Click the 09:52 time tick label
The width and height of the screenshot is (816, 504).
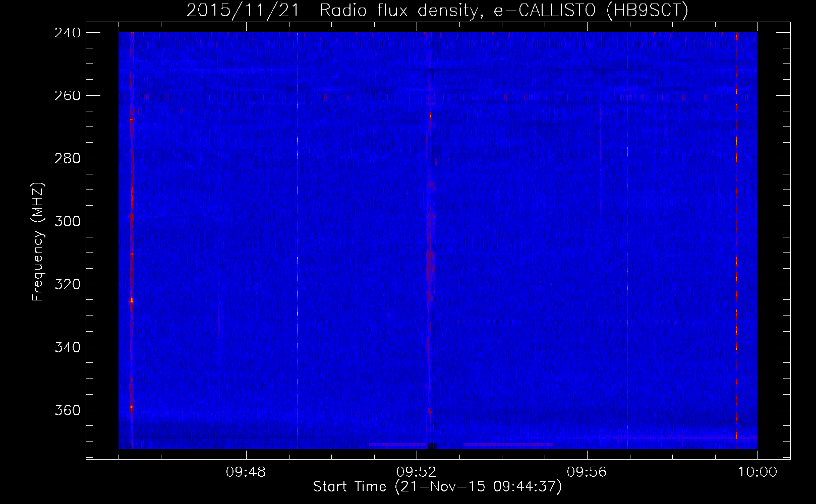coord(417,472)
